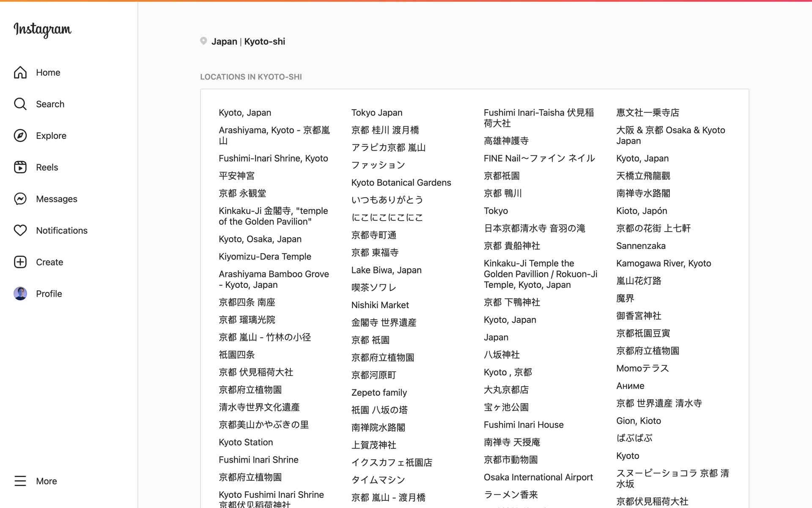This screenshot has height=508, width=812.
Task: Open Nishiki Market location link
Action: [x=380, y=305]
